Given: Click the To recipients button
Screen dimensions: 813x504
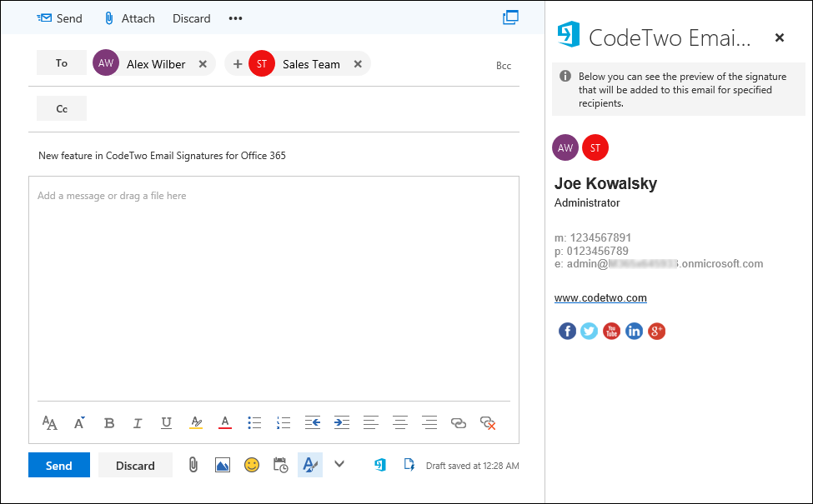Looking at the screenshot, I should [62, 62].
